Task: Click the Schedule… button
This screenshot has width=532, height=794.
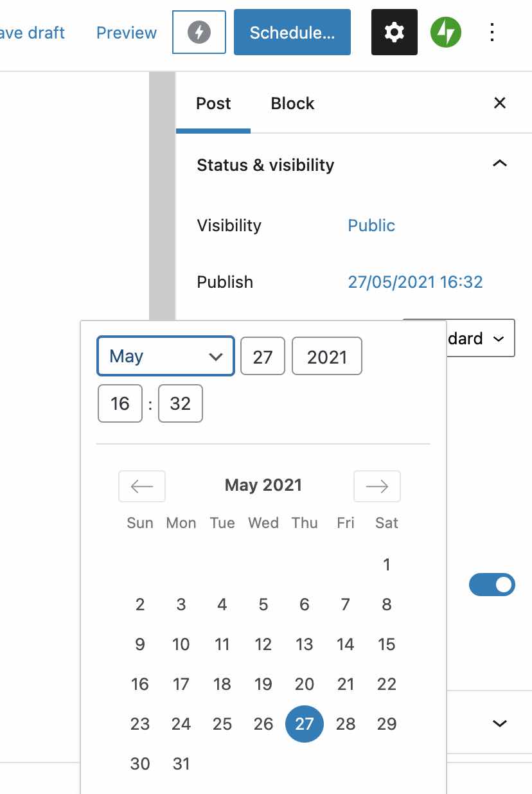Action: click(292, 32)
